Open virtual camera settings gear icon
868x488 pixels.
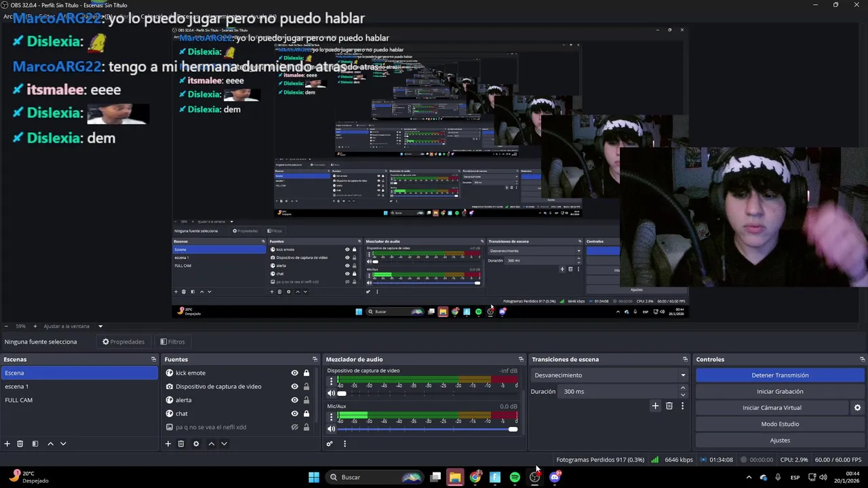(x=857, y=408)
